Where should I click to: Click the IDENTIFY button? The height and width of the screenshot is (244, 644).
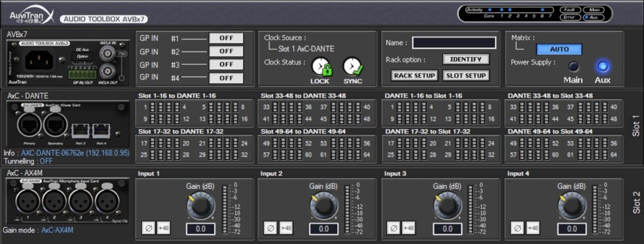pos(466,60)
